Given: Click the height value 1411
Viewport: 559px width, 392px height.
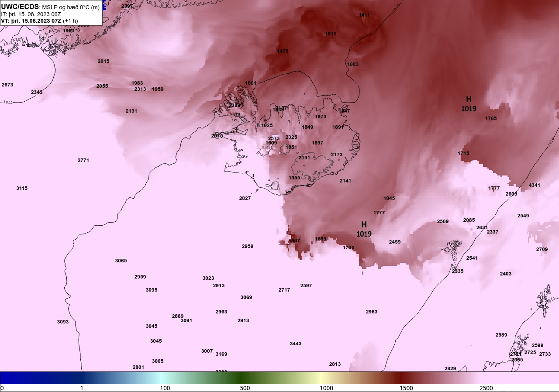Looking at the screenshot, I should (364, 15).
